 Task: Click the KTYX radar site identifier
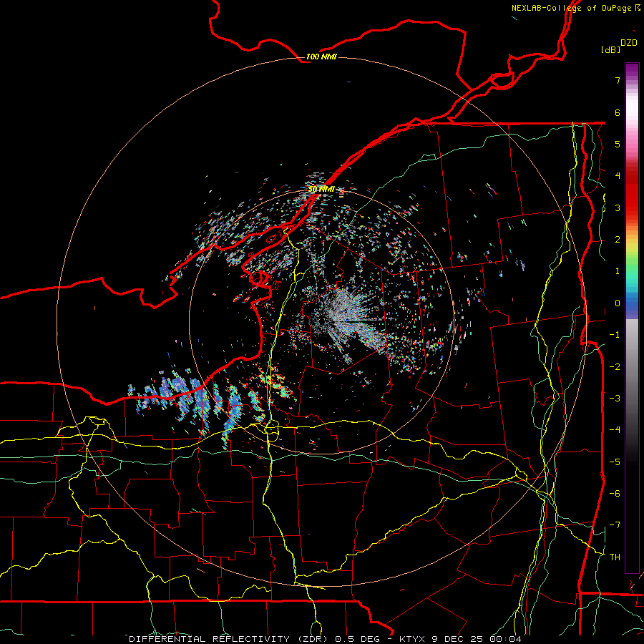(x=412, y=639)
